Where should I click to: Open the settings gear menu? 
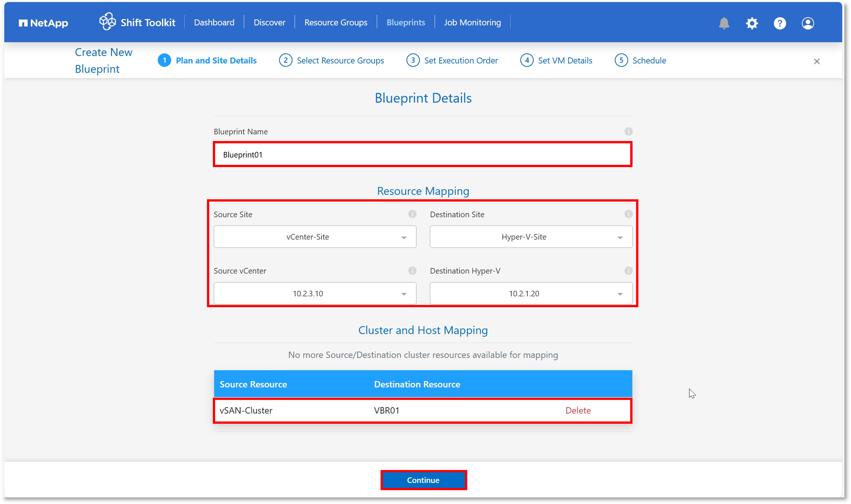tap(752, 23)
